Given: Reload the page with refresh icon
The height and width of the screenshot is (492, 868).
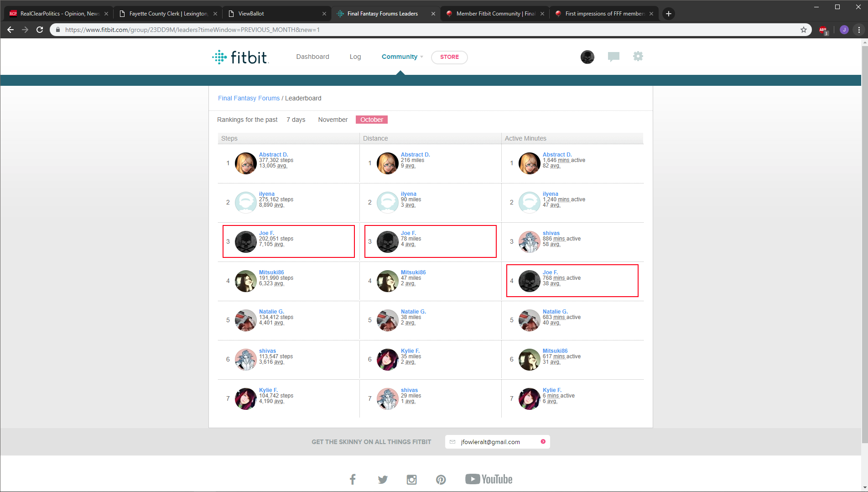Looking at the screenshot, I should (x=40, y=30).
